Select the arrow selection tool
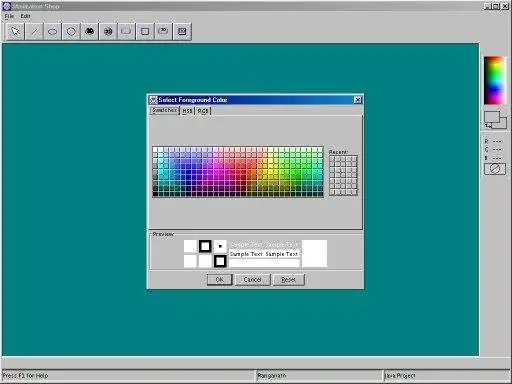This screenshot has height=384, width=512. click(15, 32)
